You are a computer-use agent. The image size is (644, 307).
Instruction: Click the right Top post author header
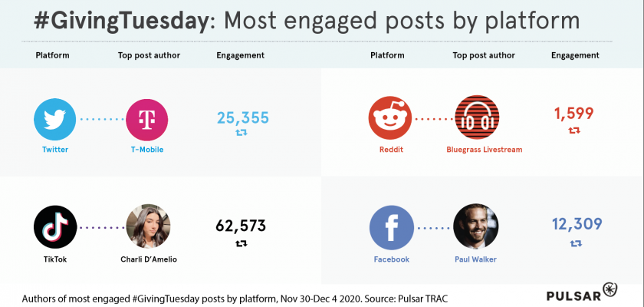(x=484, y=55)
